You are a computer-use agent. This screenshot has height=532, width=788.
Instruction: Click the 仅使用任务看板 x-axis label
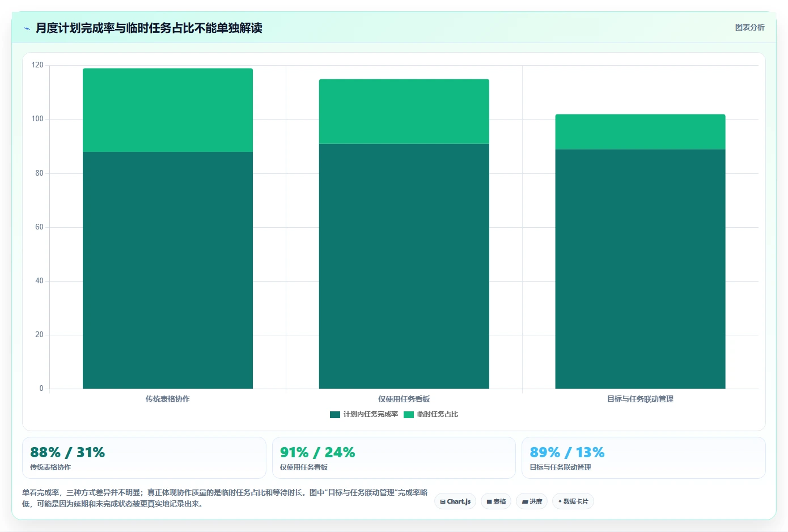(x=404, y=399)
